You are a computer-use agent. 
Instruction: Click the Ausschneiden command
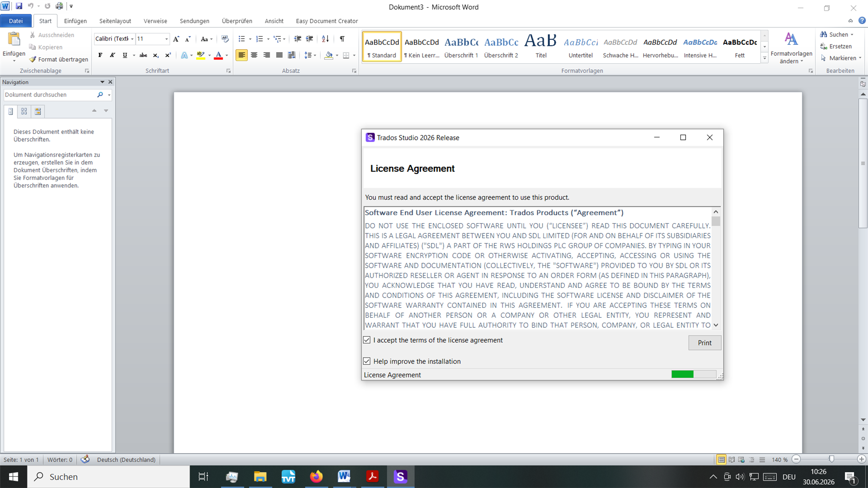tap(52, 35)
